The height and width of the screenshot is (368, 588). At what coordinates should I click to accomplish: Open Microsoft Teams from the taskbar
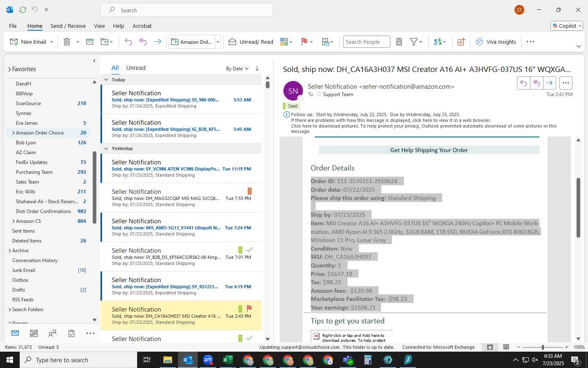[348, 360]
